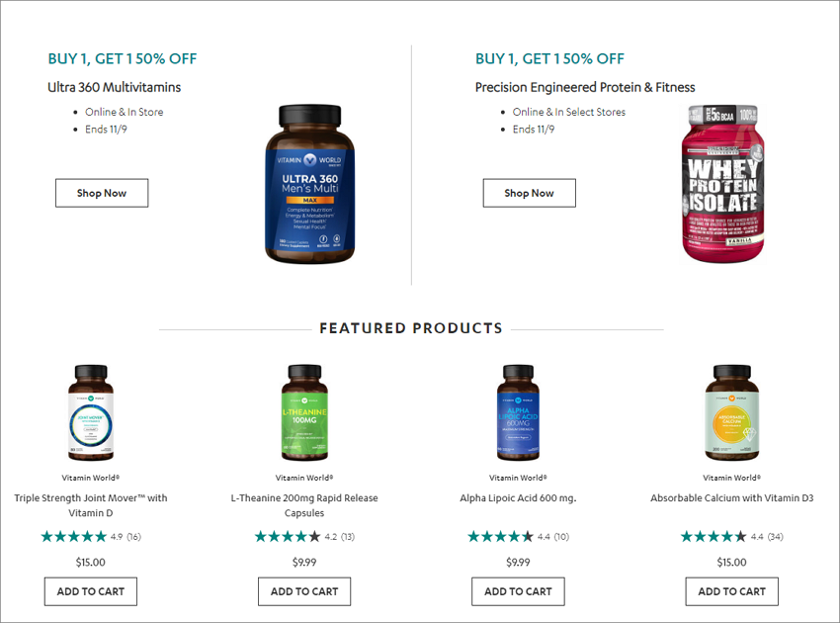Open the Whey Protein Isolate product image
Image resolution: width=840 pixels, height=623 pixels.
[x=722, y=184]
